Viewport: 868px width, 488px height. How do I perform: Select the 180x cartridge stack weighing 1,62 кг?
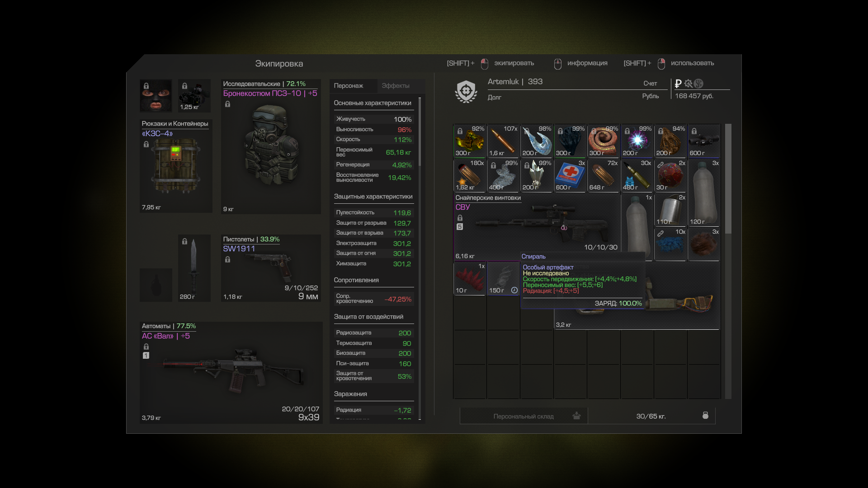coord(470,175)
